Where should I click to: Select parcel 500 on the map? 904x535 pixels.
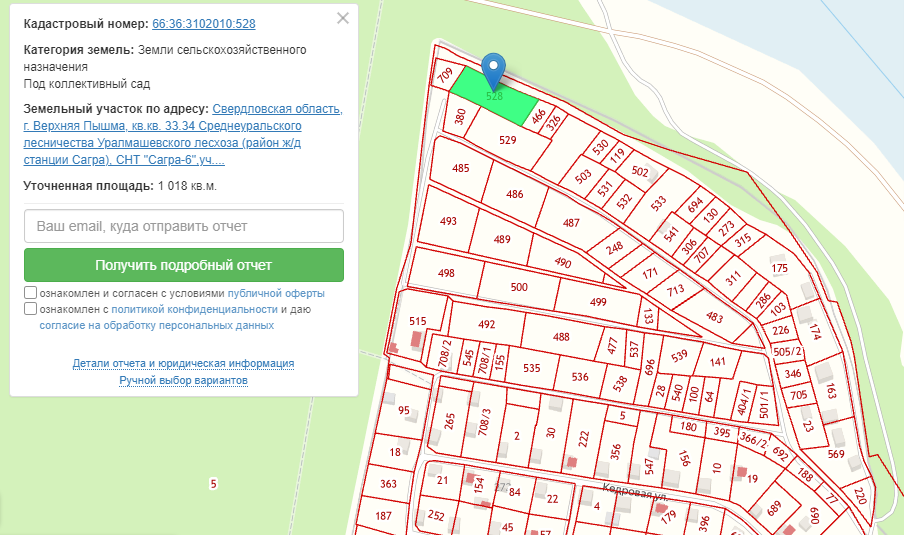click(x=519, y=287)
